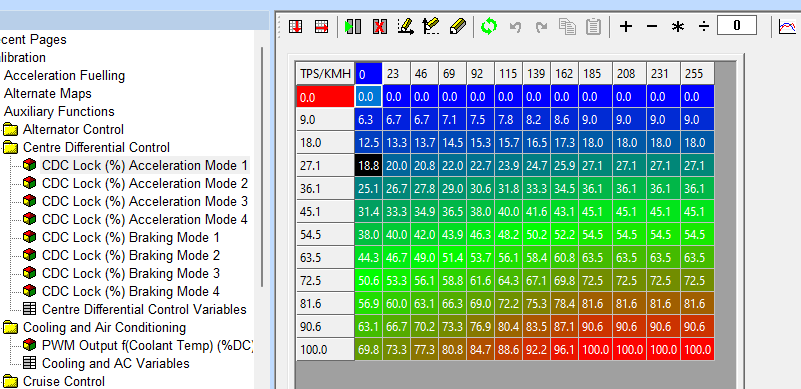
Task: Click map icon beside PWM Output f(Coolant Temp)
Action: click(30, 346)
